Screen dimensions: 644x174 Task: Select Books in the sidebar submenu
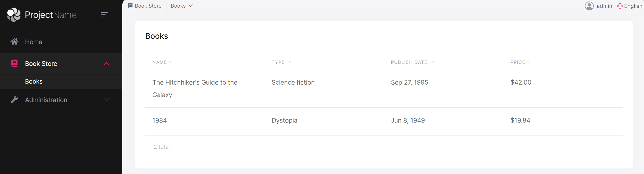pos(34,81)
